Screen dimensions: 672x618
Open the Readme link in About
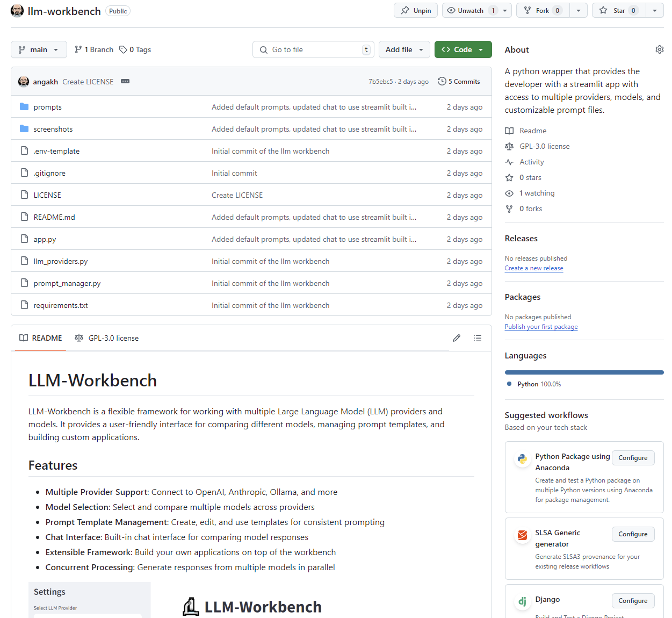(526, 131)
